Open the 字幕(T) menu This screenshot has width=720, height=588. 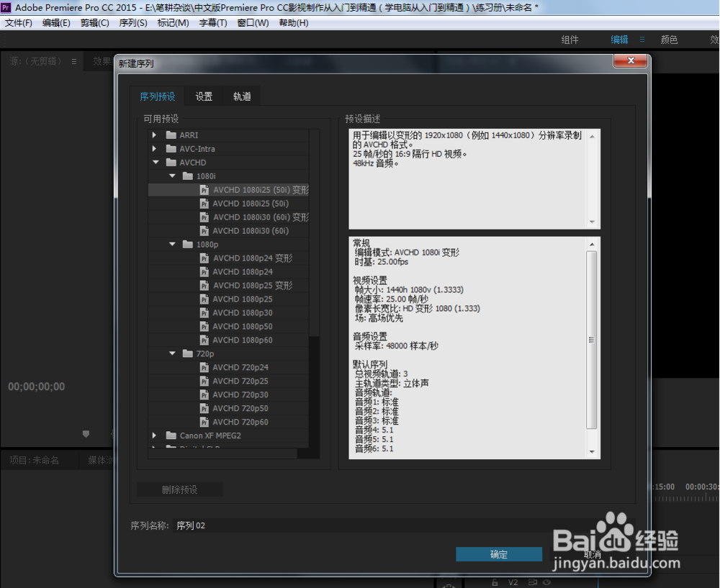213,23
